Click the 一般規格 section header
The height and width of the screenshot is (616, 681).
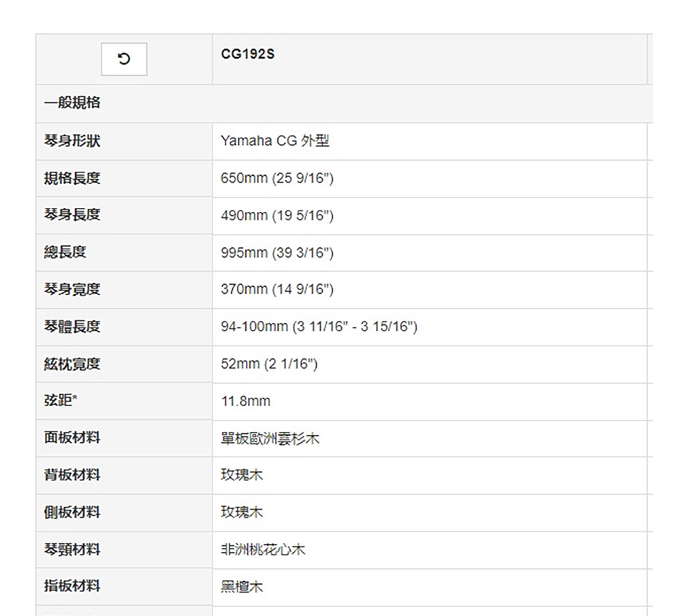[72, 103]
